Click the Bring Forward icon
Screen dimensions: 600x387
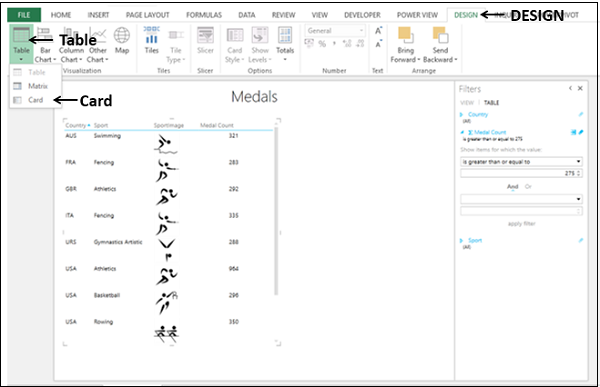pyautogui.click(x=405, y=45)
